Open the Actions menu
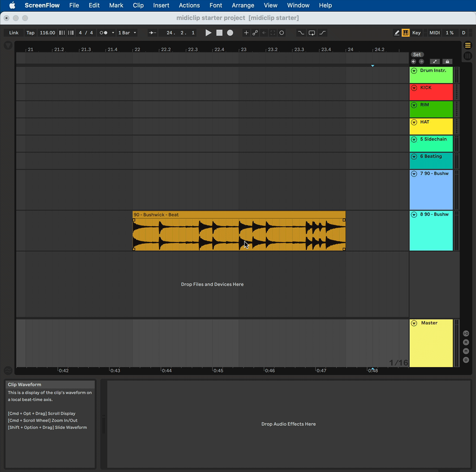The image size is (476, 472). [189, 6]
